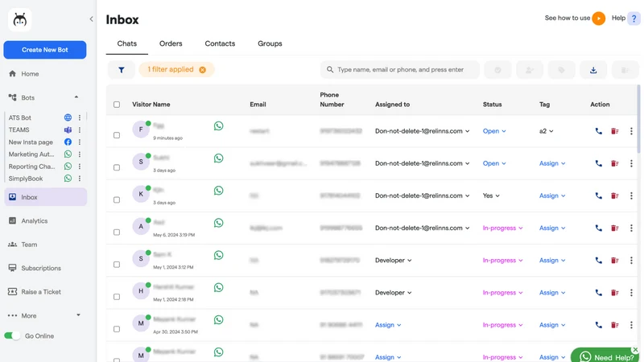Open WhatsApp icon in first visitor row
The image size is (644, 362).
(x=218, y=125)
